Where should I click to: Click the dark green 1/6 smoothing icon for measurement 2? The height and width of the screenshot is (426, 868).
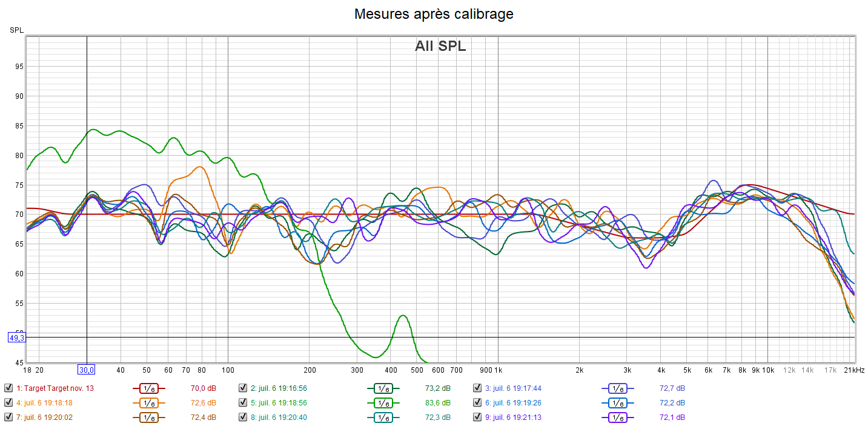[x=383, y=388]
